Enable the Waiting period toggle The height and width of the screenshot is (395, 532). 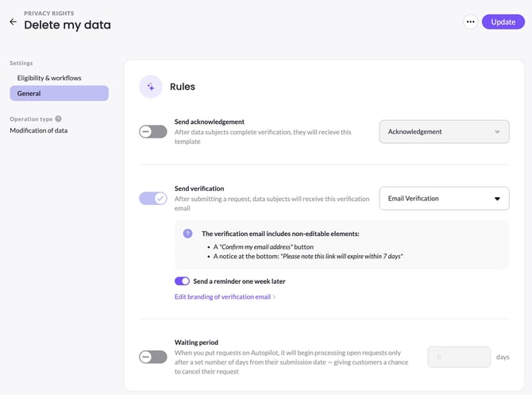point(152,357)
